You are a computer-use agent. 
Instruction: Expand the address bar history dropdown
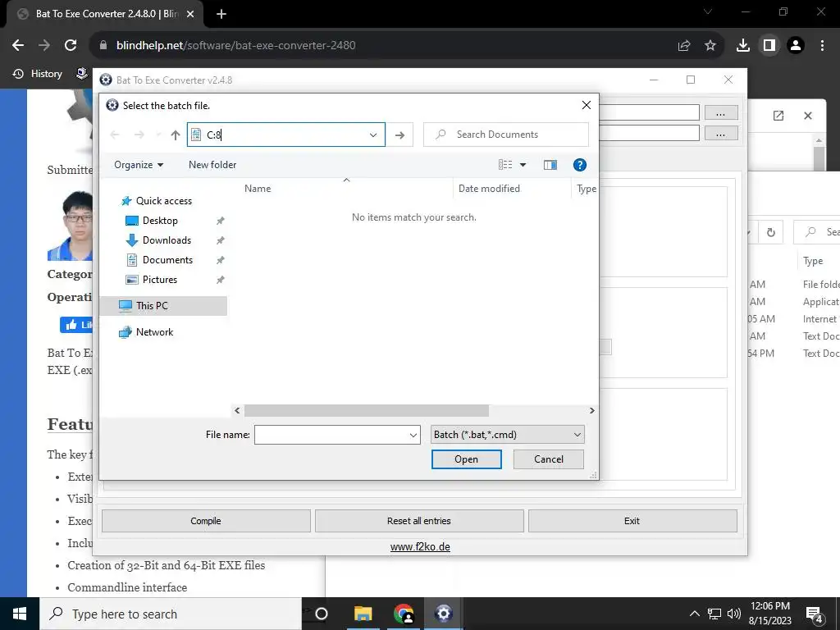(373, 135)
